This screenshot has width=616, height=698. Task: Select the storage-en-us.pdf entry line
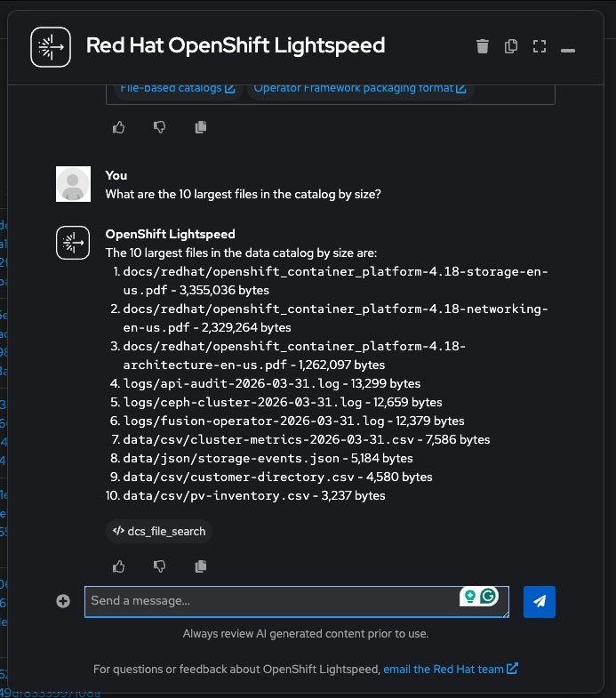pyautogui.click(x=336, y=280)
